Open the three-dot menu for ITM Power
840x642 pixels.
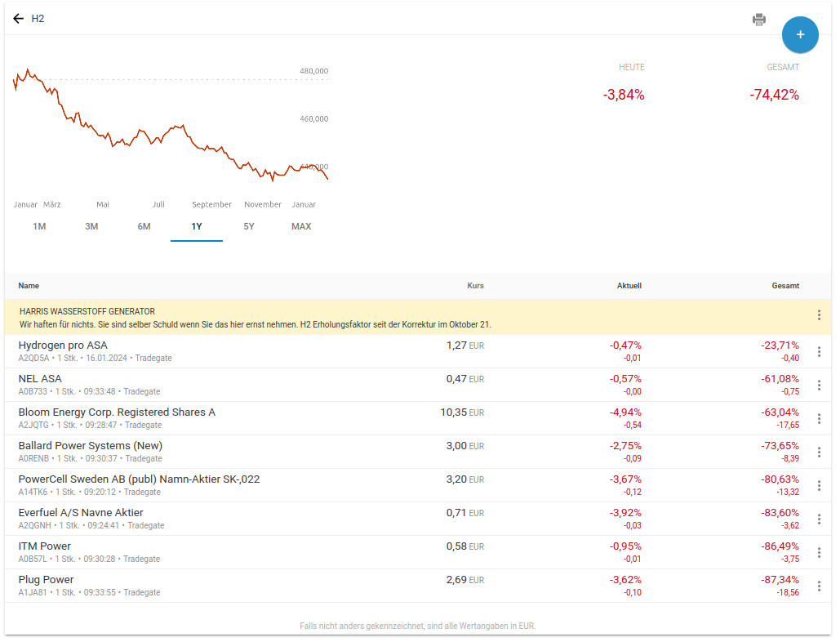point(819,553)
